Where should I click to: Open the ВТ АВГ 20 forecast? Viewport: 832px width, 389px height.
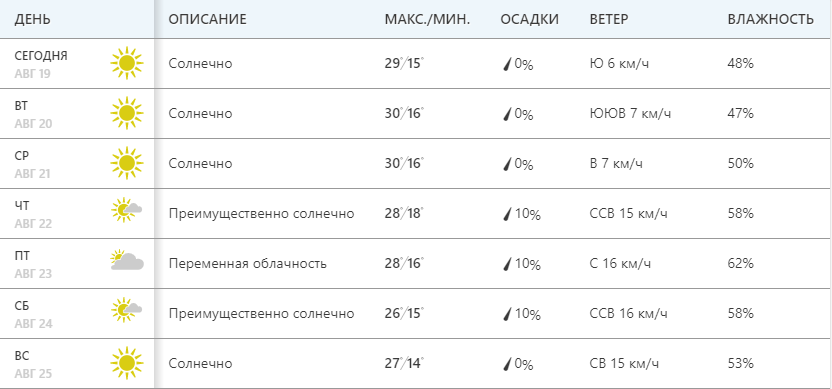[416, 114]
